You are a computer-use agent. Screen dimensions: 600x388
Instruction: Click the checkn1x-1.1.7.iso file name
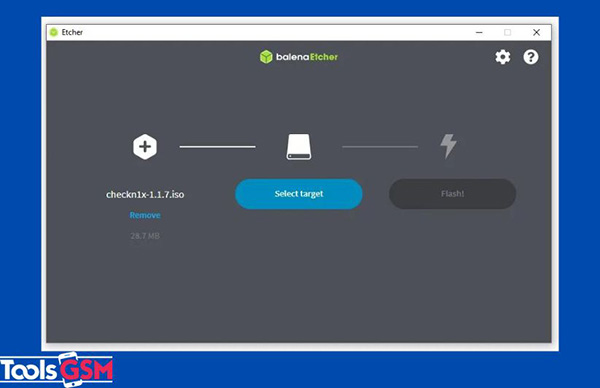[x=145, y=194]
